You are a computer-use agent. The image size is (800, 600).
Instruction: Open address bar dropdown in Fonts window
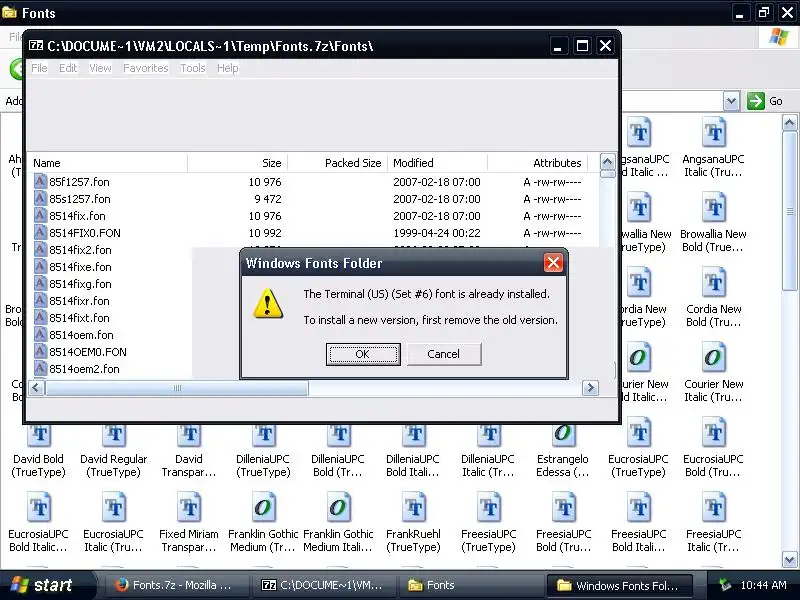731,101
